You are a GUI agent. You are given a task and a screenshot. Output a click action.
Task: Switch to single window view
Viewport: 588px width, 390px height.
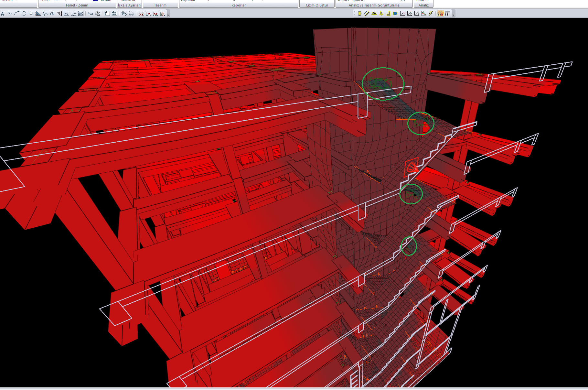click(107, 14)
